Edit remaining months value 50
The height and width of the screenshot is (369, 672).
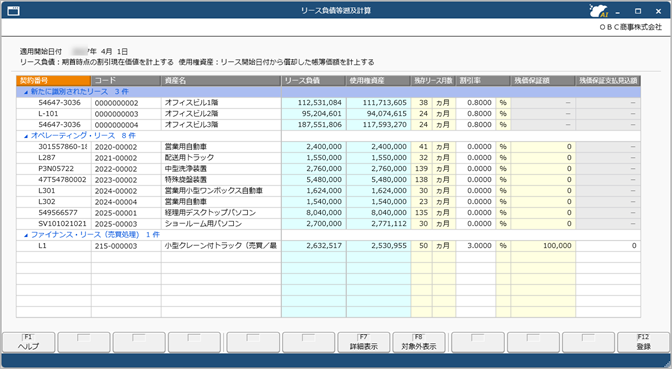coord(422,246)
